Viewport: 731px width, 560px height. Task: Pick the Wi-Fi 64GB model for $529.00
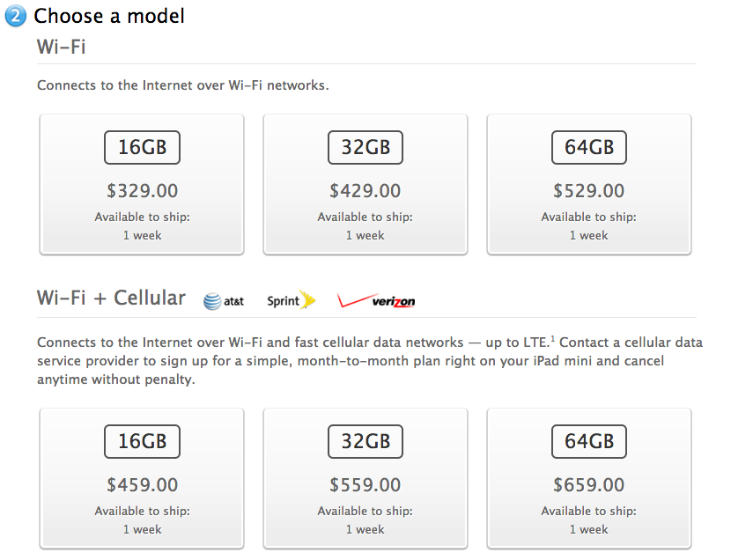(x=589, y=184)
